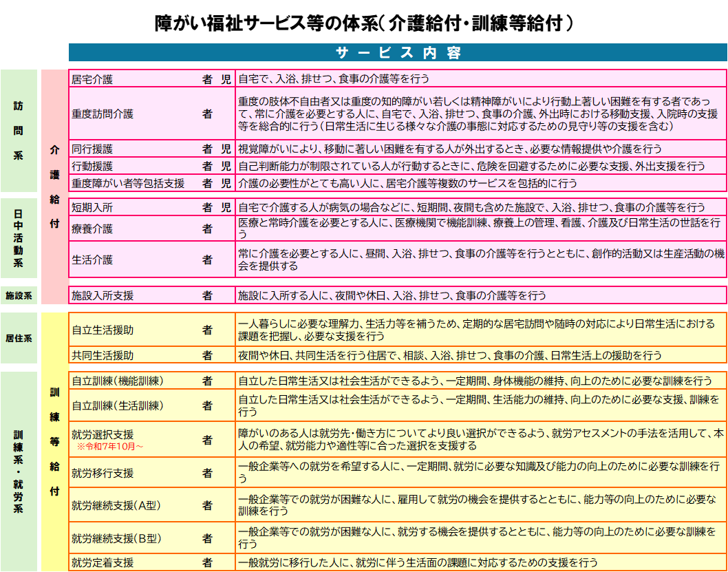Click the 就労定着支援 row label
The image size is (728, 572).
[103, 562]
